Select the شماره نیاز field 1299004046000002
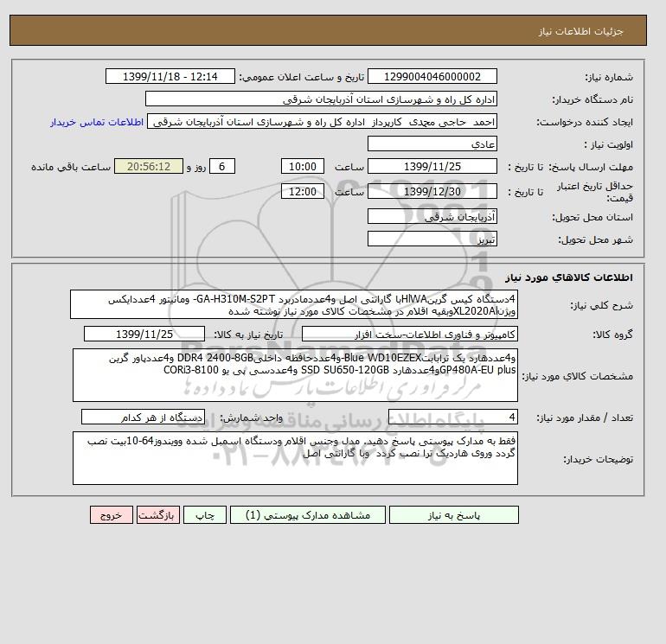This screenshot has width=666, height=644. (432, 76)
